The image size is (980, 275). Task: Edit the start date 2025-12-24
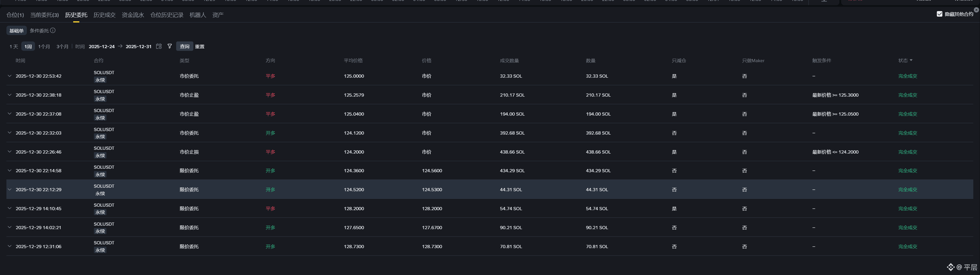pos(101,46)
